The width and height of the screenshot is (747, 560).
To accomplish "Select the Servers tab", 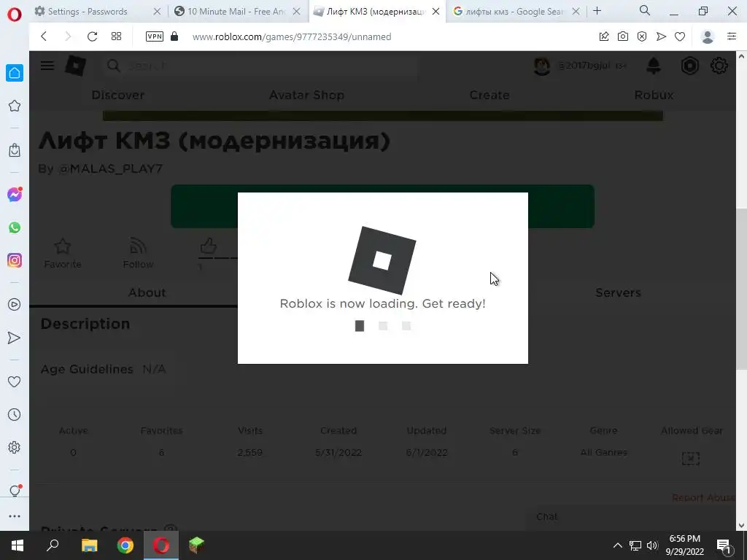I will 619,292.
